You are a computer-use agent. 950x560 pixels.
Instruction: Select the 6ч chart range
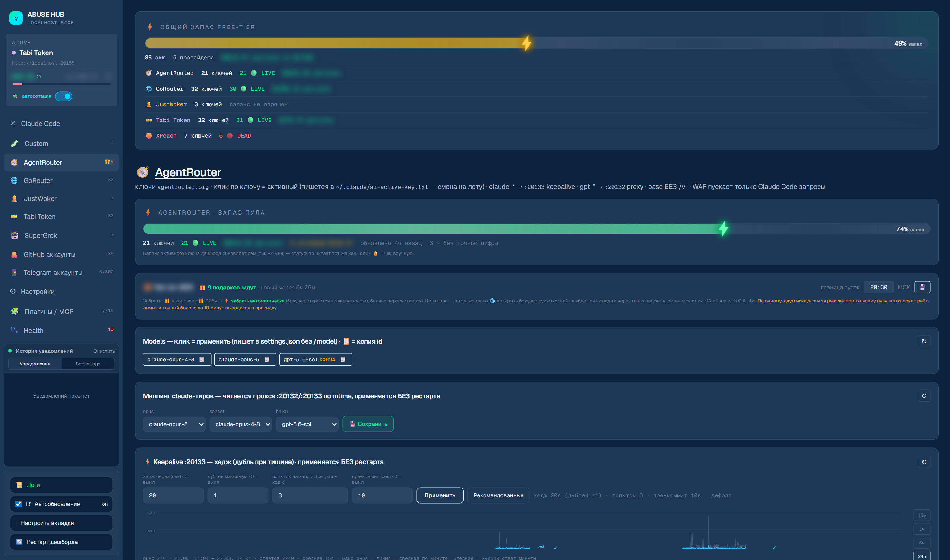(x=922, y=543)
